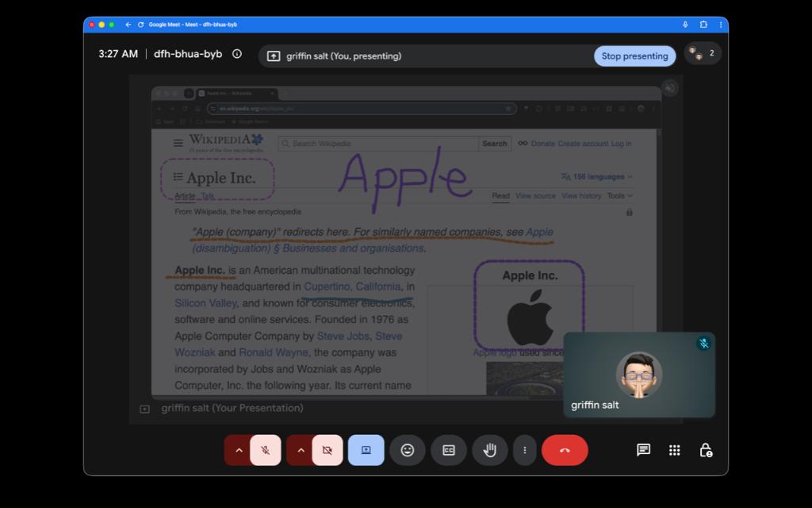Open the activities grid icon
The height and width of the screenshot is (508, 812).
coord(674,450)
